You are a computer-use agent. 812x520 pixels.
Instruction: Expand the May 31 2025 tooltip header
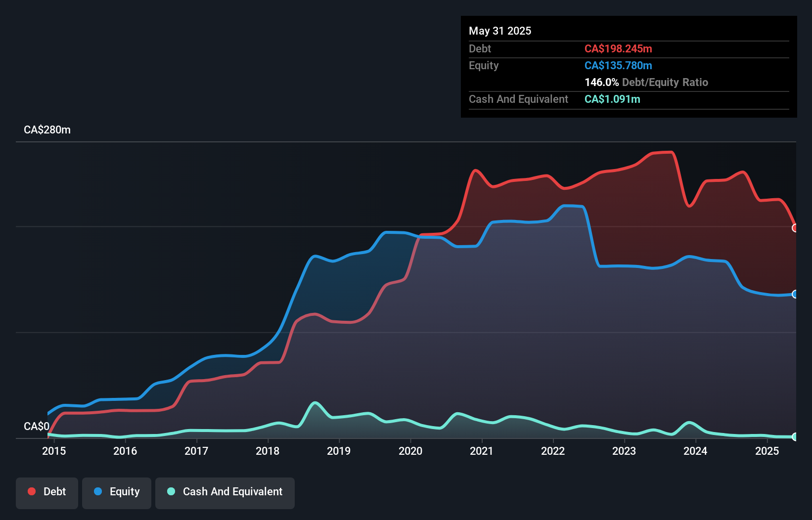(500, 31)
